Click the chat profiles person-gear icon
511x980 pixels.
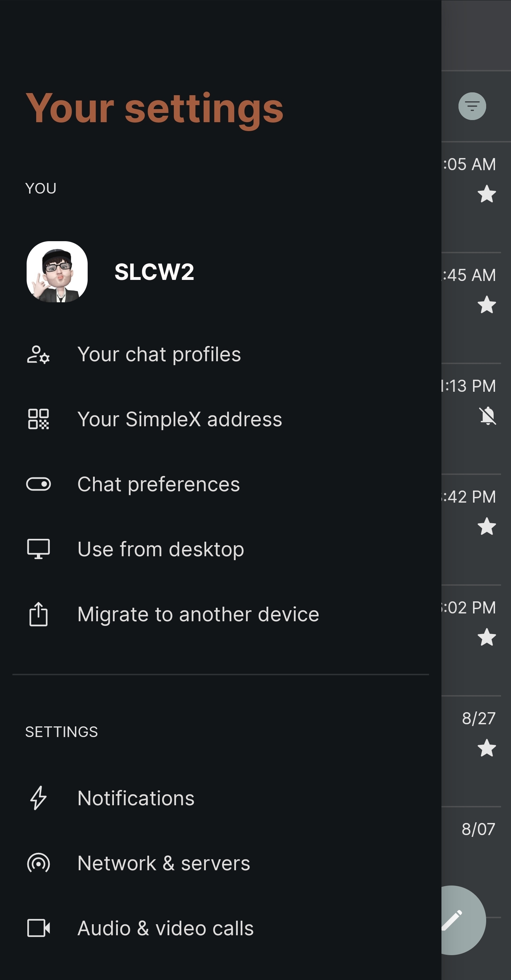[x=38, y=354]
